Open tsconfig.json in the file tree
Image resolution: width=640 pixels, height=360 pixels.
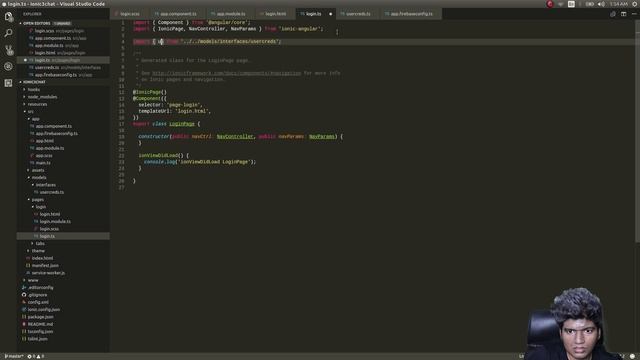coord(40,332)
